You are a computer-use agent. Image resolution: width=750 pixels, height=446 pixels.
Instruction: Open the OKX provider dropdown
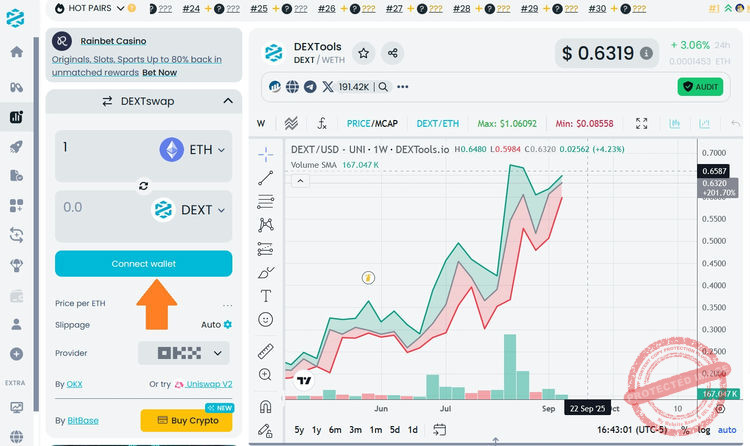click(x=184, y=353)
